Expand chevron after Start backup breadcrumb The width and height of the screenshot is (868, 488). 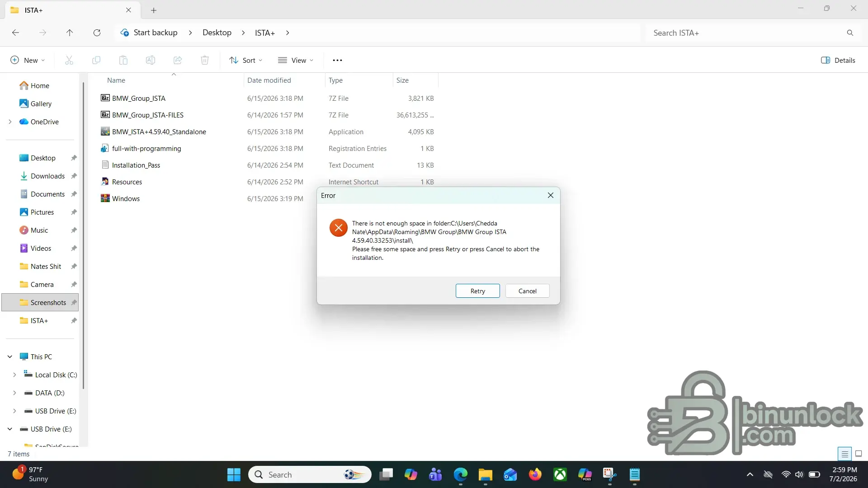click(x=190, y=33)
